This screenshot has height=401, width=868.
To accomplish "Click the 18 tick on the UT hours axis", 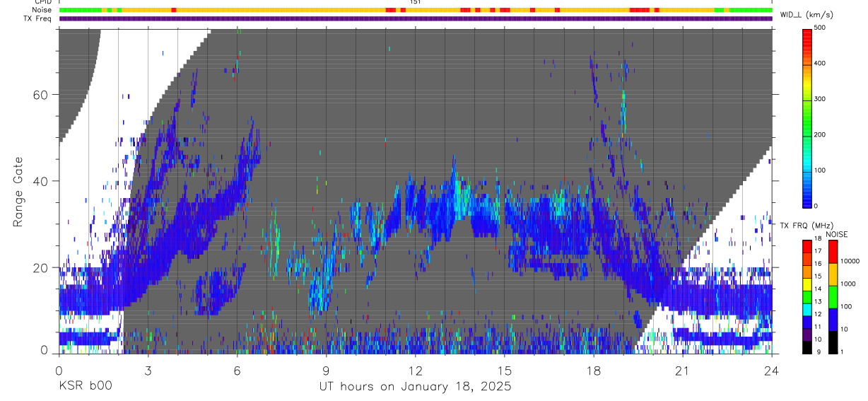I will tap(594, 371).
